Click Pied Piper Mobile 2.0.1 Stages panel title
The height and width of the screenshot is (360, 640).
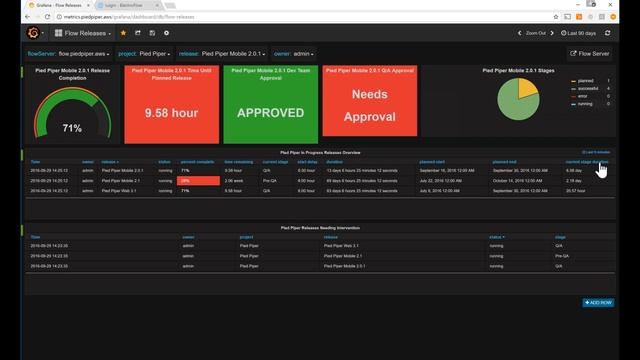point(518,71)
